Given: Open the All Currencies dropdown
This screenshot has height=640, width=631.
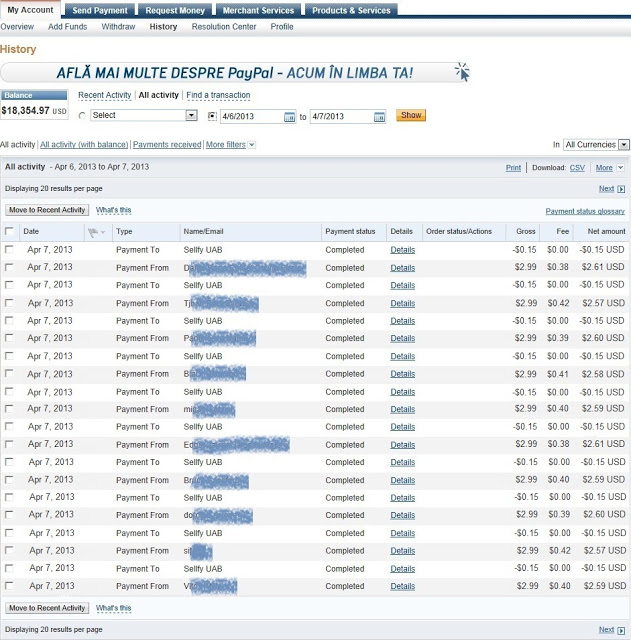Looking at the screenshot, I should 596,144.
